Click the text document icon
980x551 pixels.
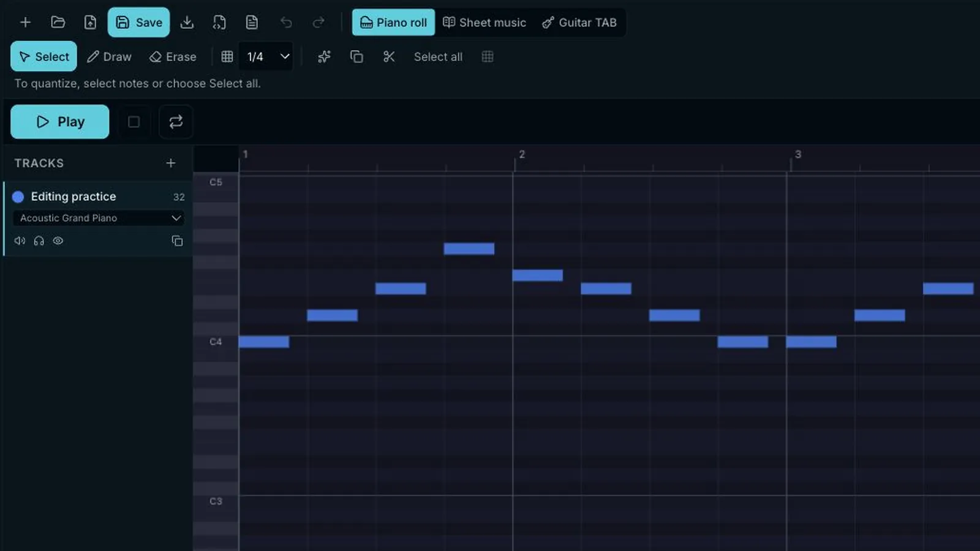(x=252, y=23)
